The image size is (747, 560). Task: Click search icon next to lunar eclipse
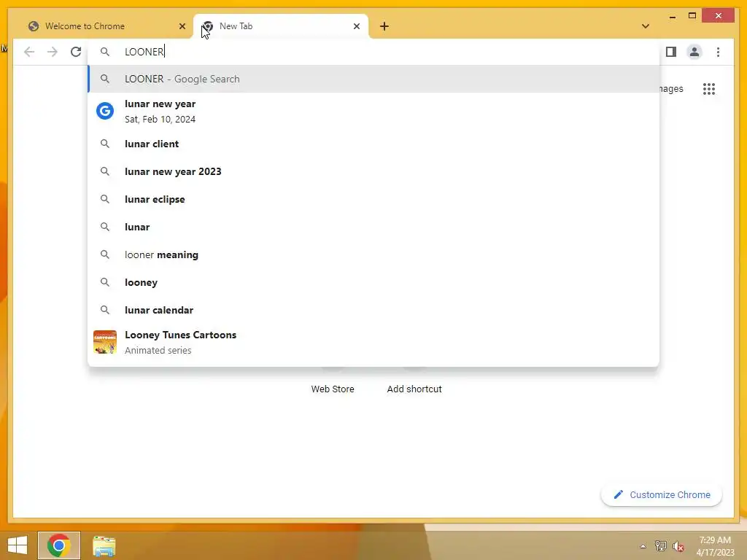pos(105,199)
